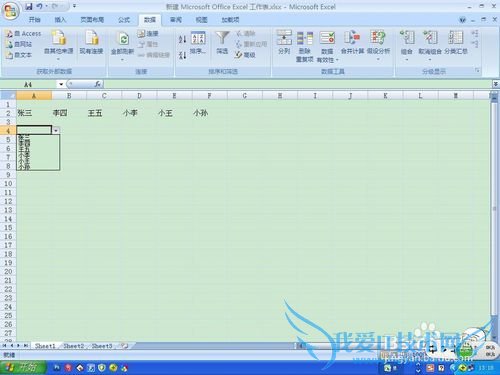Click the vertical scrollbar
This screenshot has height=375, width=500.
[494, 208]
